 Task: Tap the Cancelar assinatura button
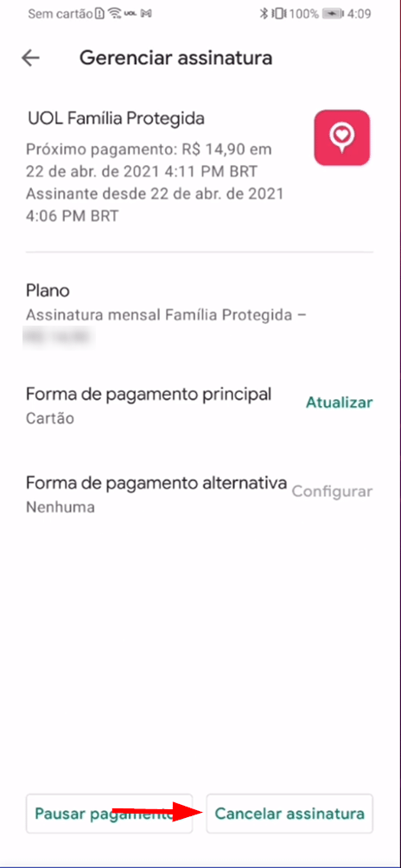coord(290,814)
